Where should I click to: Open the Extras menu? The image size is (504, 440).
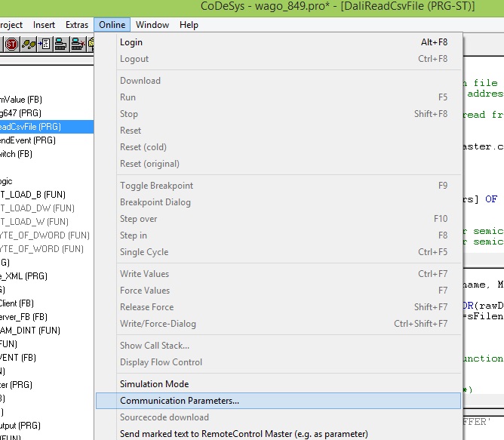77,25
